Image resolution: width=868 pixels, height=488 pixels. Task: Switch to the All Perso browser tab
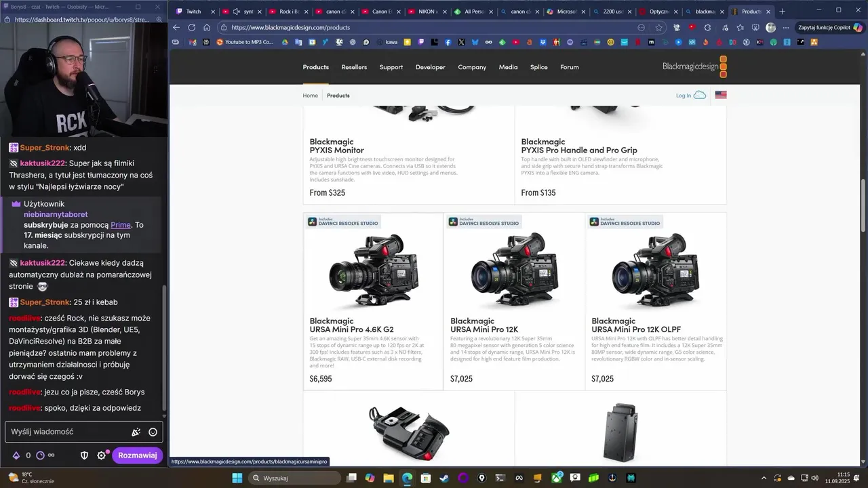point(473,11)
